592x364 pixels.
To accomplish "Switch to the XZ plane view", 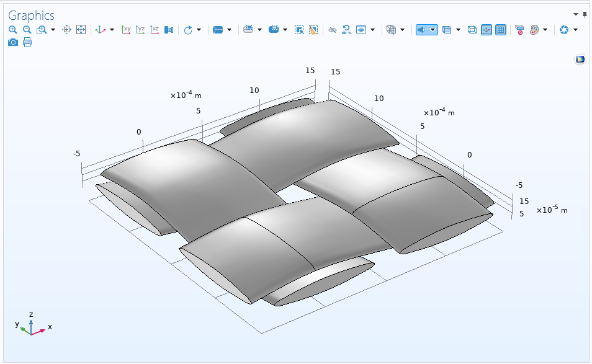I will 155,30.
